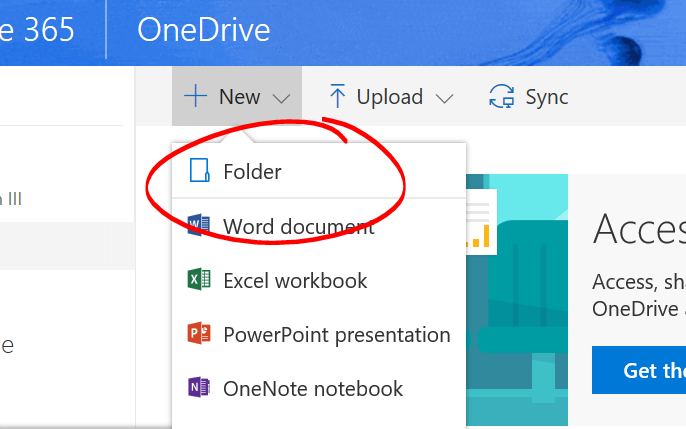Open the OneDrive header link

coord(203,30)
